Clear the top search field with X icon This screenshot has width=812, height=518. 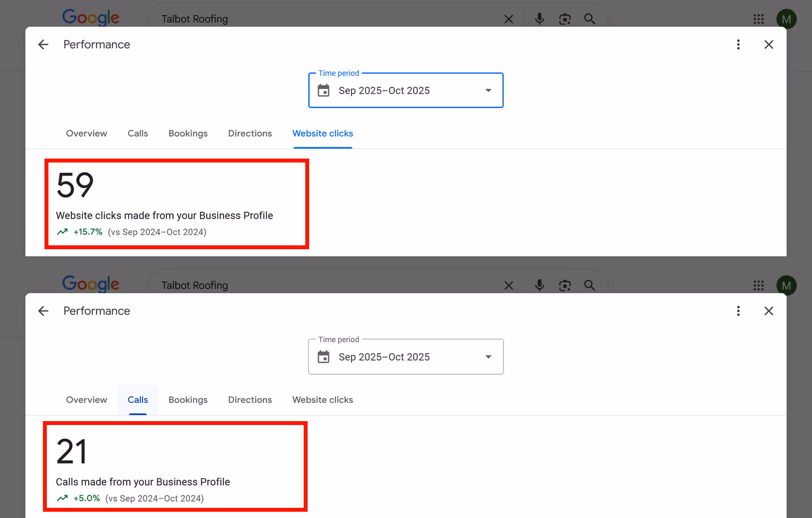[x=508, y=19]
